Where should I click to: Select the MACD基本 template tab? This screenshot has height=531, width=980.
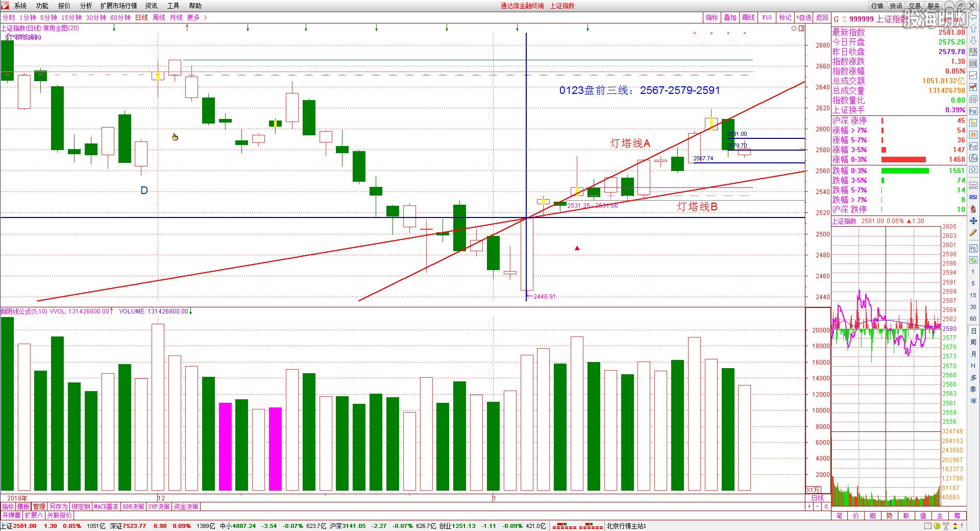(x=106, y=506)
